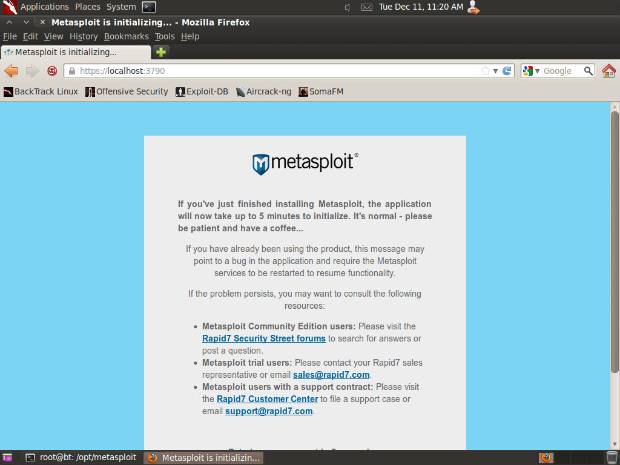
Task: Click the search magnifier icon
Action: (x=587, y=71)
